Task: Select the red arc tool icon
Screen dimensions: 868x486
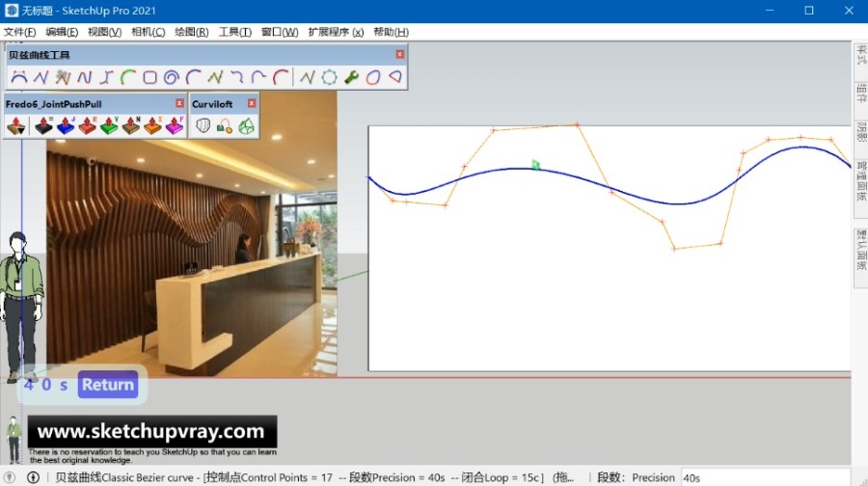Action: tap(281, 77)
